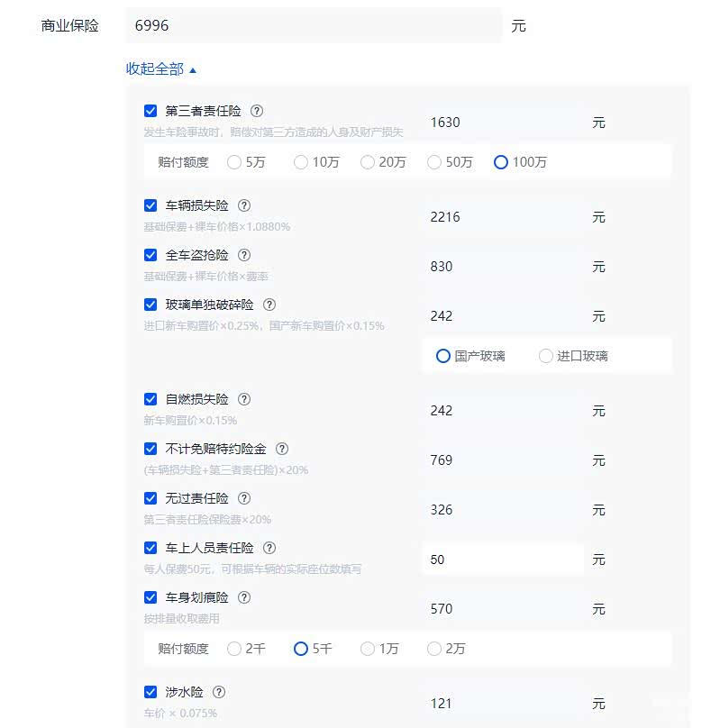
Task: Collapse all via 收起全部
Action: pos(160,68)
